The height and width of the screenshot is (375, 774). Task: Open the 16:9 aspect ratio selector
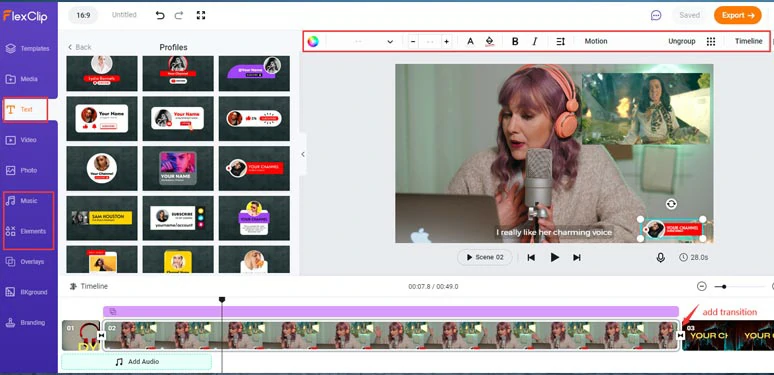[83, 15]
